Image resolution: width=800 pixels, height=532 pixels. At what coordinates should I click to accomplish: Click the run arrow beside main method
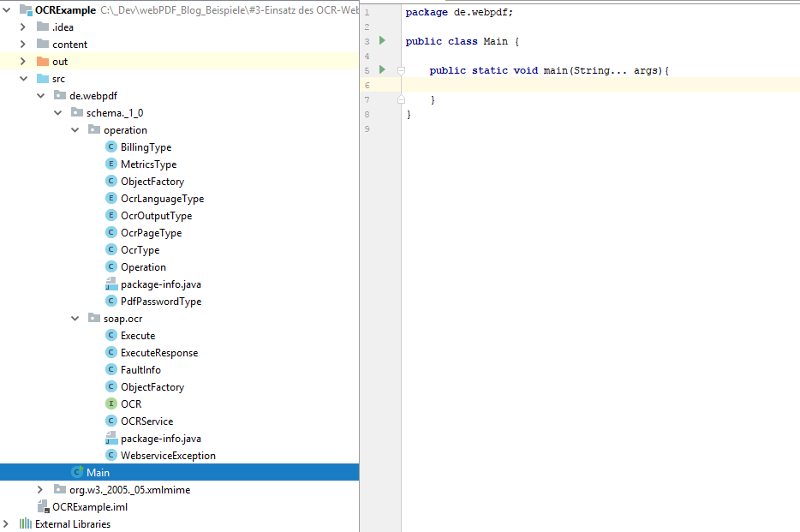pyautogui.click(x=382, y=70)
